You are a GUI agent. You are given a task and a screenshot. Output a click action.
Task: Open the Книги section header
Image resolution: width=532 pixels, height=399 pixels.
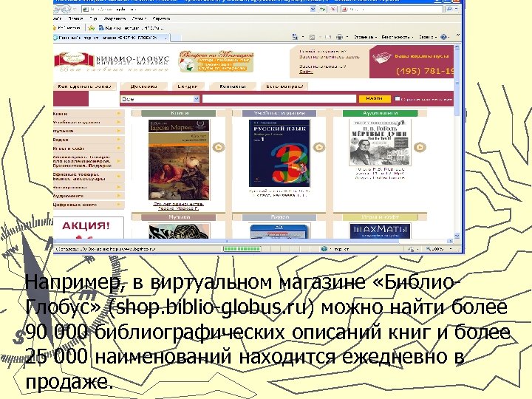pos(179,113)
